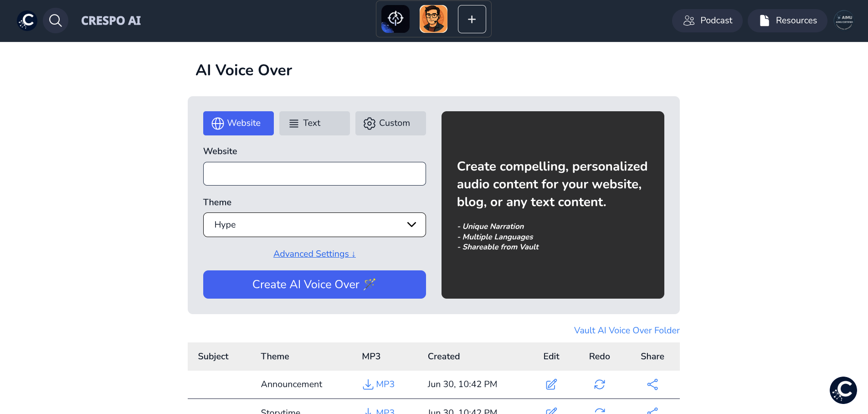The width and height of the screenshot is (868, 414).
Task: Switch to the Text tab
Action: tap(314, 123)
